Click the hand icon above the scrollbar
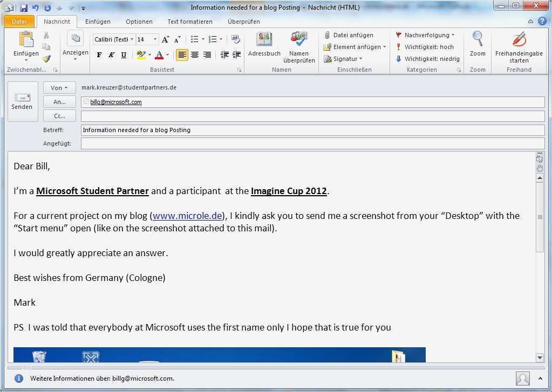Image resolution: width=552 pixels, height=392 pixels. coord(540,168)
